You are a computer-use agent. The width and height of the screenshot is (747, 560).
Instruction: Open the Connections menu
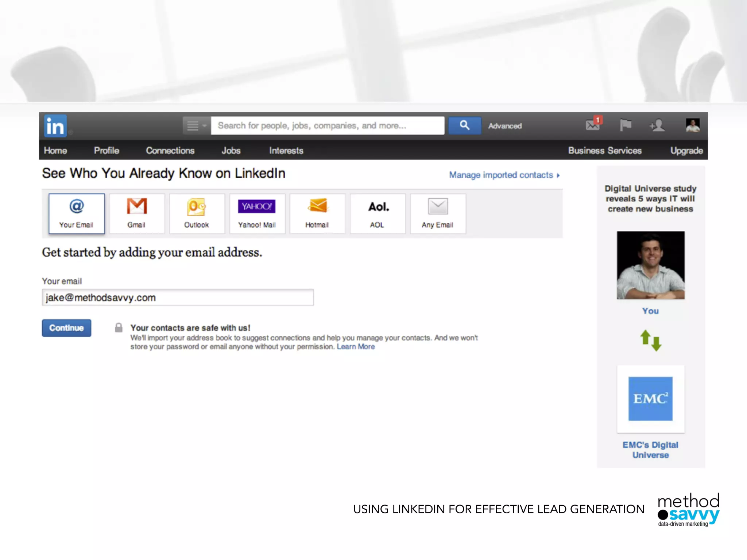tap(170, 151)
